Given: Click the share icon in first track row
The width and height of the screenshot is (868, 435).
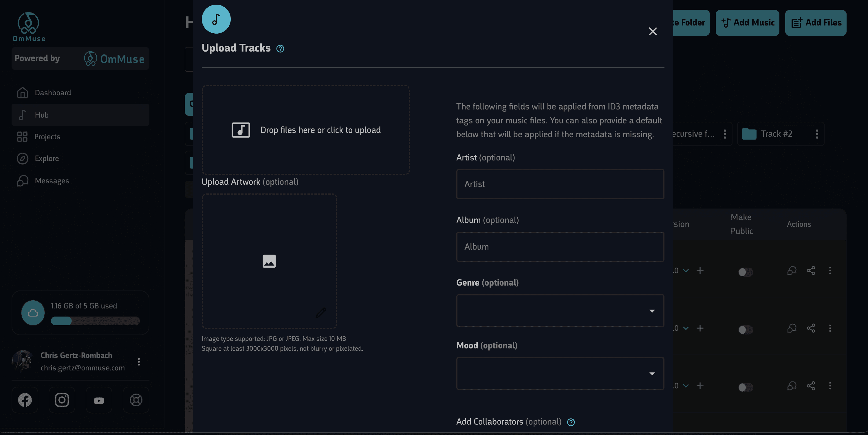Looking at the screenshot, I should point(811,270).
